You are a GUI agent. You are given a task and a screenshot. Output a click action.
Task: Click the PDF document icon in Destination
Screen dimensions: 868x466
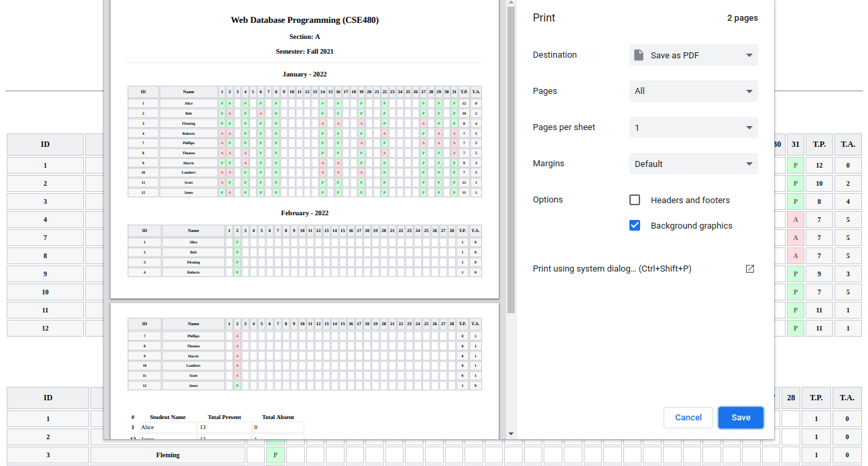(x=639, y=55)
